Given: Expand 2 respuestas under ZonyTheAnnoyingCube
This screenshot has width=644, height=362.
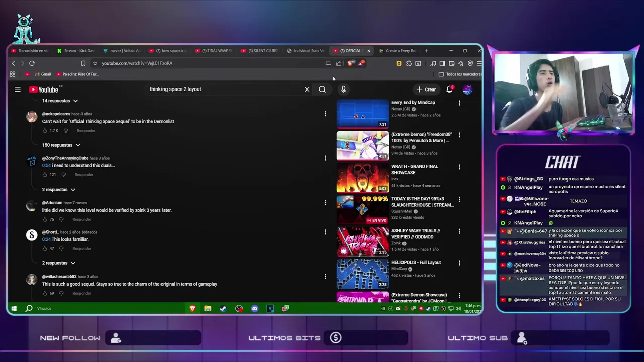Looking at the screenshot, I should (x=59, y=190).
